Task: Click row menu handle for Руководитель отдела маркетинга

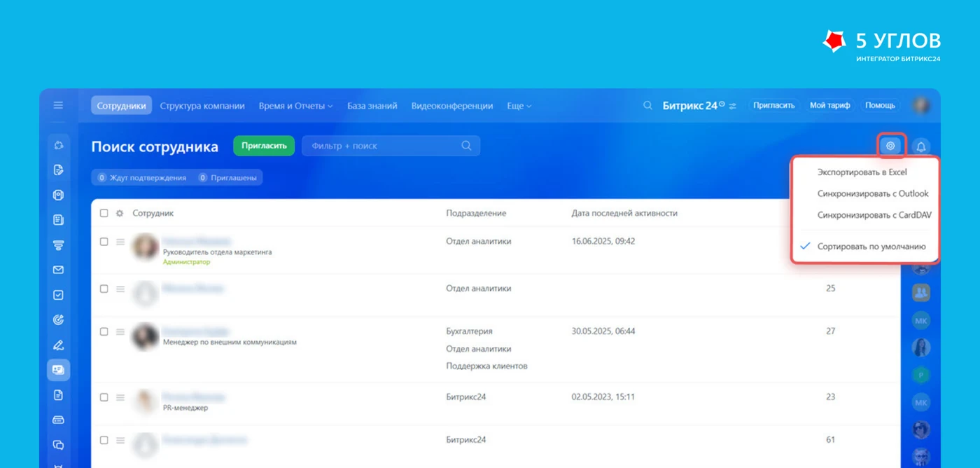Action: pyautogui.click(x=120, y=242)
